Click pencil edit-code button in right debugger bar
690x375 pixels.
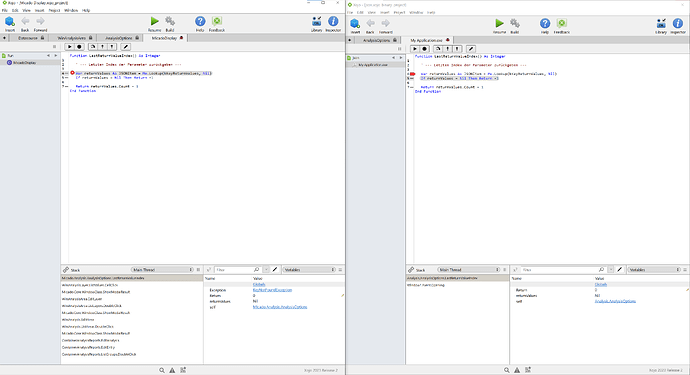click(x=471, y=49)
